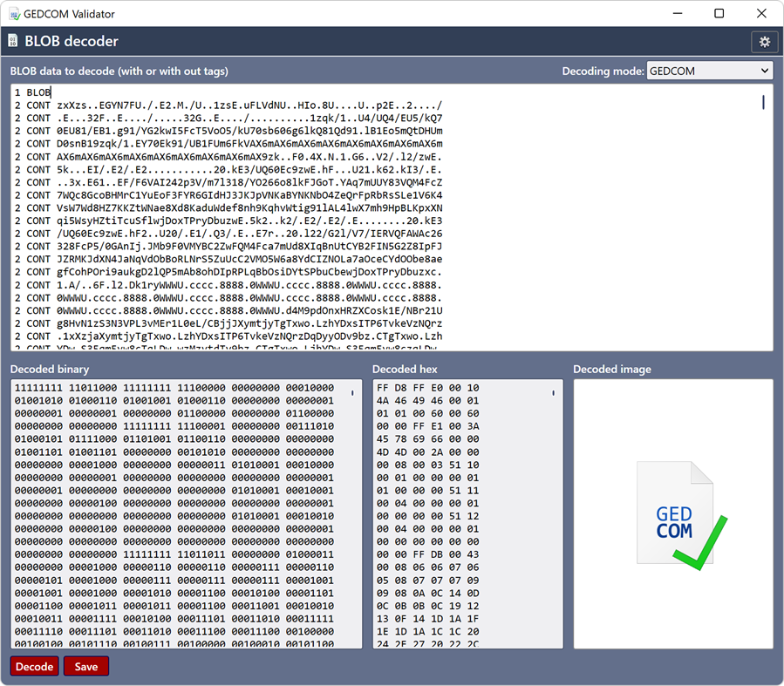Click the GEDCOM Validator title bar icon
This screenshot has width=784, height=686.
click(x=12, y=13)
